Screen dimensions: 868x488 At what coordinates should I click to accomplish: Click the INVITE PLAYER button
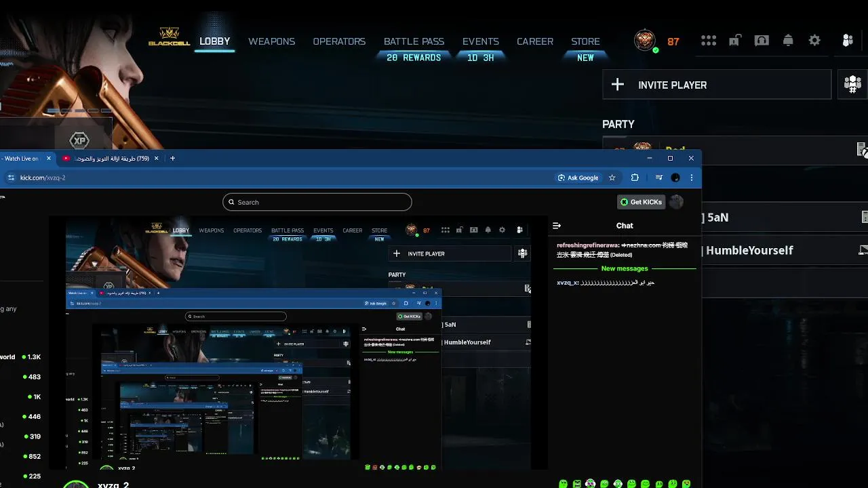click(x=717, y=85)
